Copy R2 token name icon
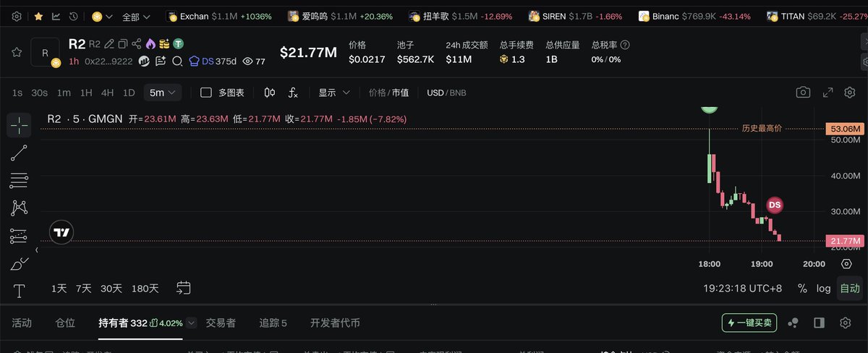 coord(122,44)
